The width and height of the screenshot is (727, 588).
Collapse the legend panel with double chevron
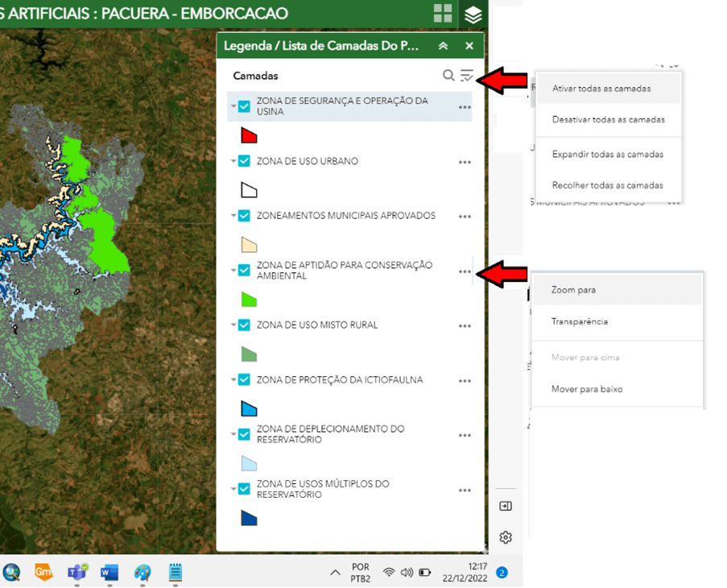pyautogui.click(x=443, y=47)
